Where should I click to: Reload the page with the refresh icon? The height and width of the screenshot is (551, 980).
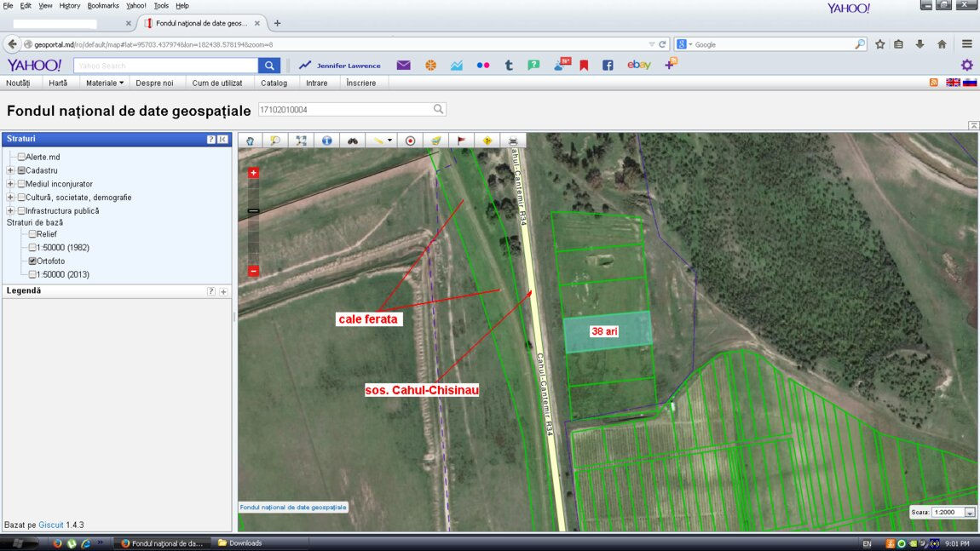coord(662,44)
